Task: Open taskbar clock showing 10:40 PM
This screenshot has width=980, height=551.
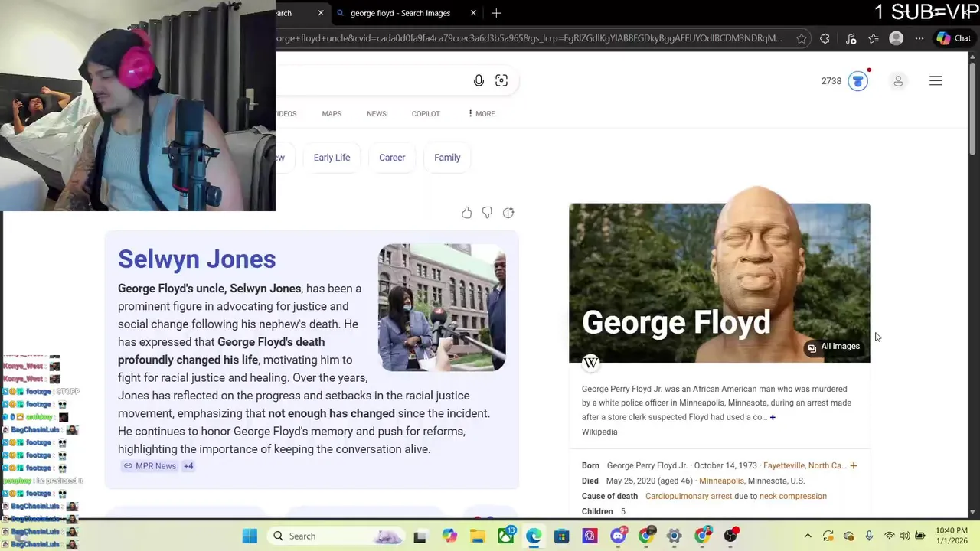Action: click(950, 536)
